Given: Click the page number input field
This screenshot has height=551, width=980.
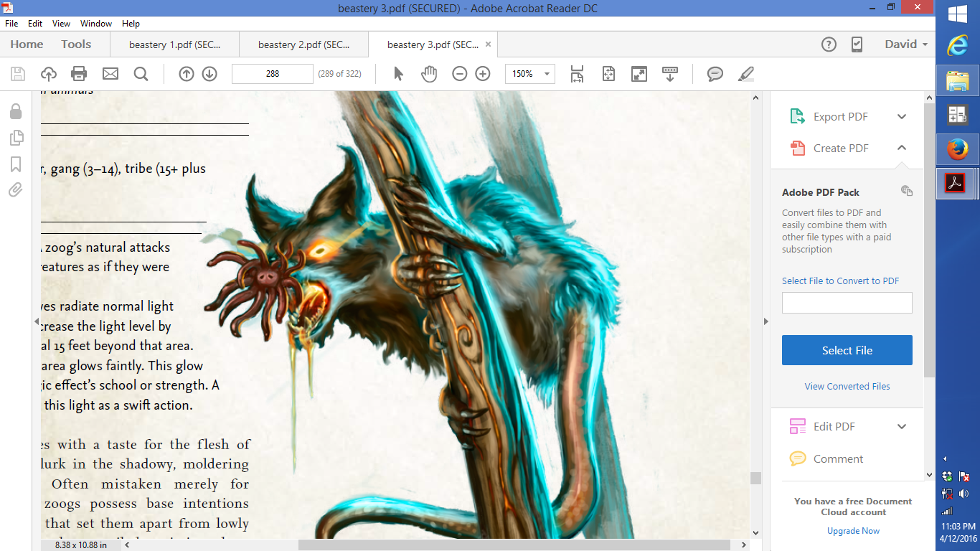Looking at the screenshot, I should (x=273, y=74).
